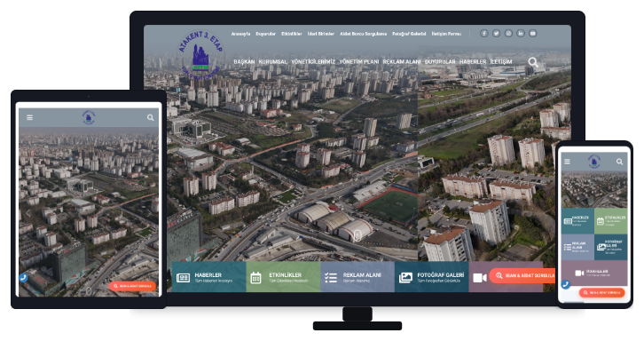Open Duyurular in desktop top menu
The height and width of the screenshot is (341, 644).
[265, 34]
